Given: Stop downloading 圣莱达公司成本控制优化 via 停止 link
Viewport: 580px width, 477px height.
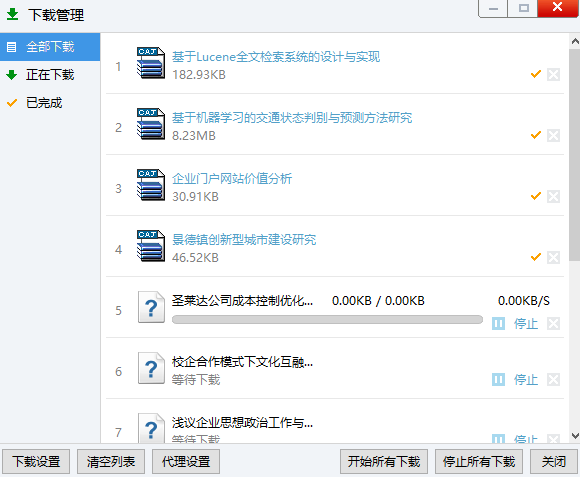Looking at the screenshot, I should (x=526, y=324).
